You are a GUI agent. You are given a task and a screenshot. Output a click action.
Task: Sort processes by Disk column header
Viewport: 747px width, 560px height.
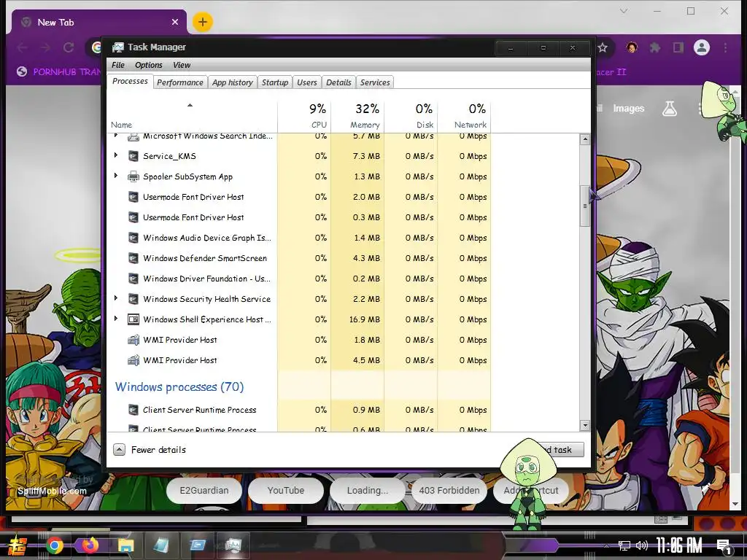click(x=411, y=116)
